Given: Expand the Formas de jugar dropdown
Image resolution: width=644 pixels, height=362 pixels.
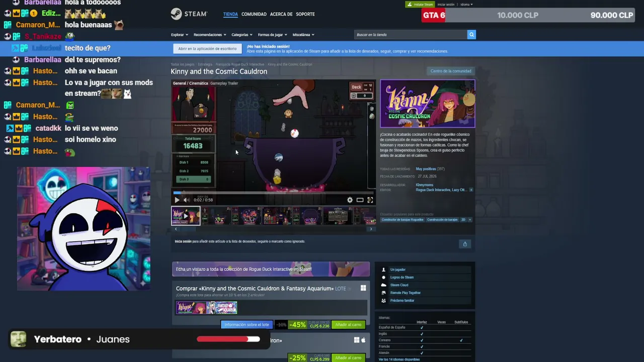Looking at the screenshot, I should pos(272,35).
